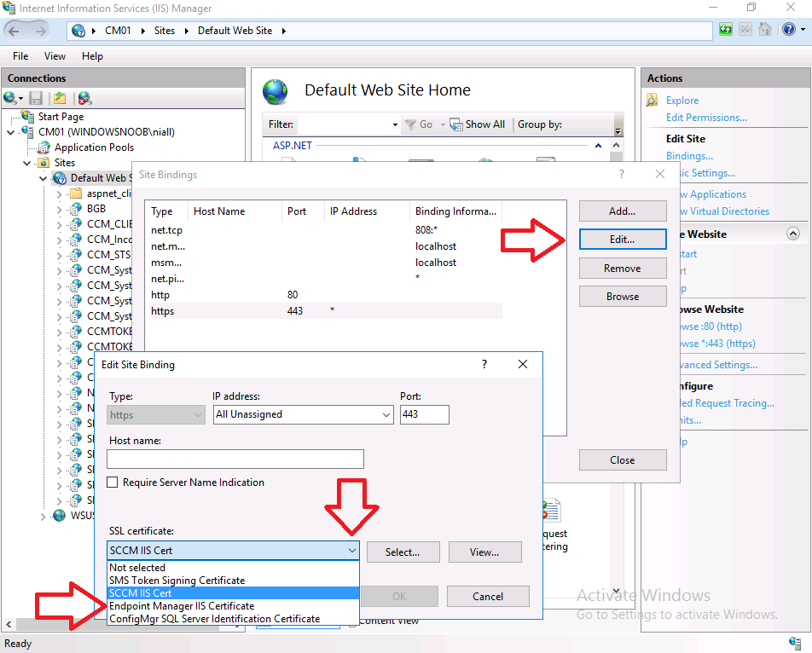The image size is (812, 653).
Task: Open the help icon in top toolbar
Action: click(789, 30)
